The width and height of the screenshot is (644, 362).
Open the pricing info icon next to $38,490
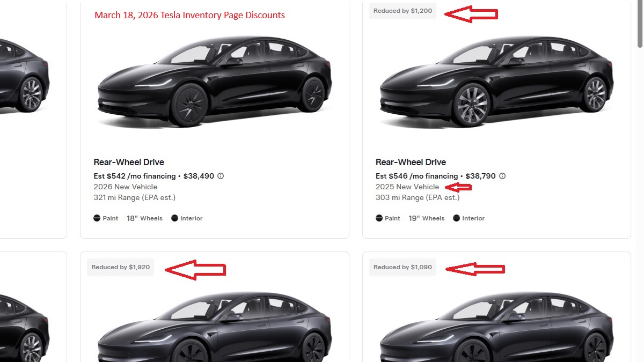click(222, 176)
